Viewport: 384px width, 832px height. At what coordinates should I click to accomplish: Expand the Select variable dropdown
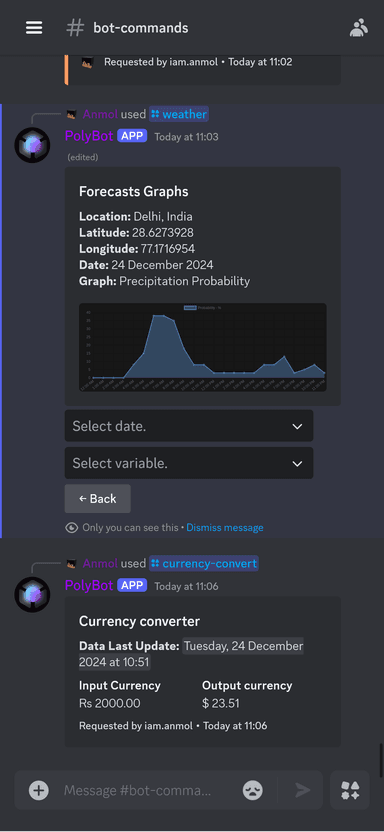coord(189,463)
